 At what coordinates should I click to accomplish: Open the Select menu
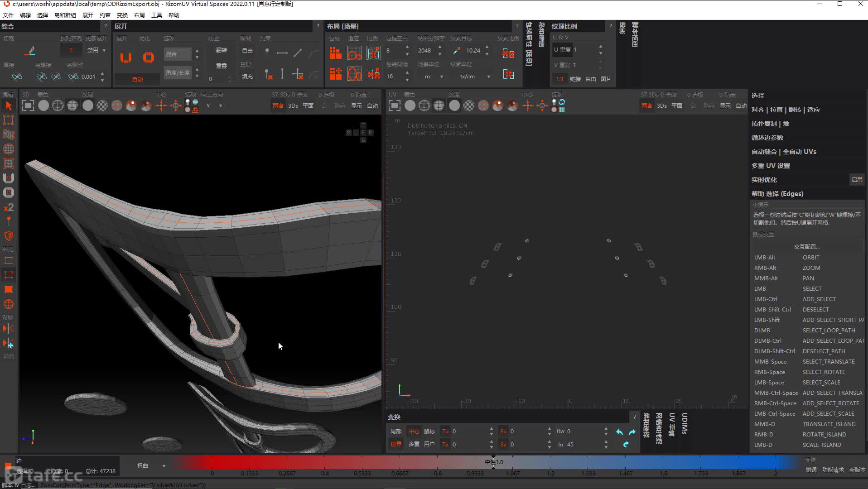click(43, 15)
